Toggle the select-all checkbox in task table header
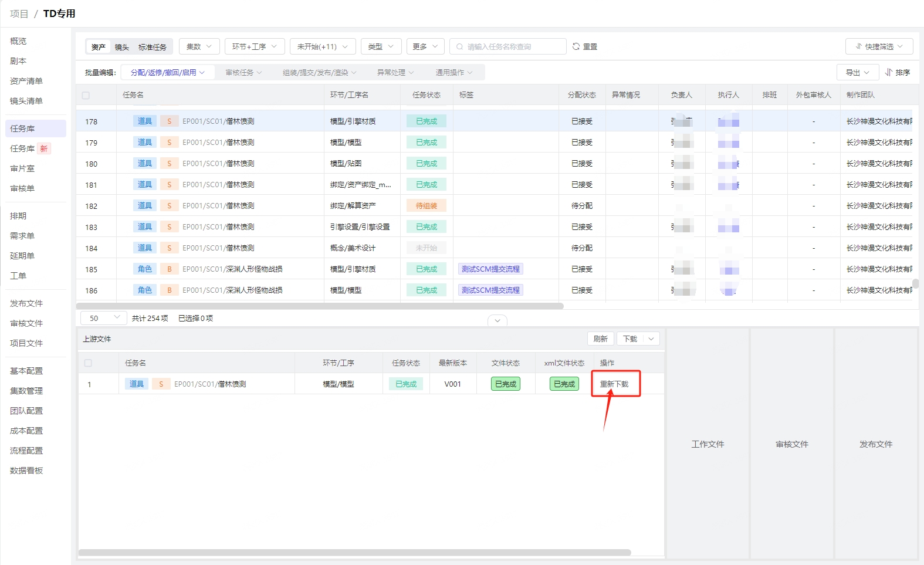The image size is (924, 565). tap(86, 95)
